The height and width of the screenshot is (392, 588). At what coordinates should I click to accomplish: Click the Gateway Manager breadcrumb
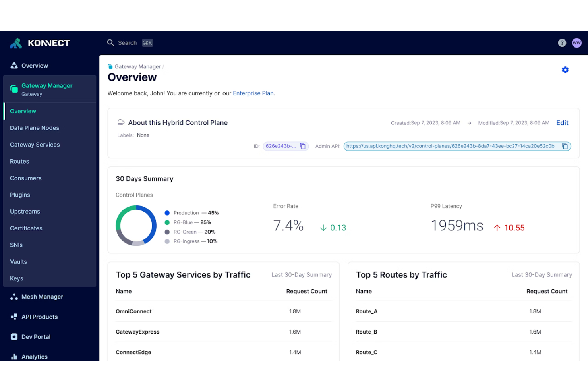point(137,66)
